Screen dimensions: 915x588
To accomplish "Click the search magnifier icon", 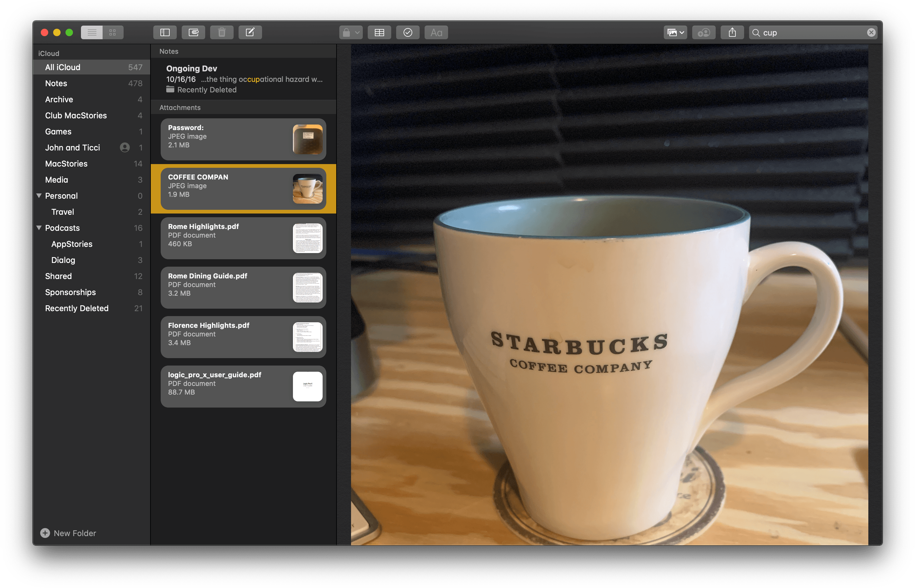I will point(756,33).
